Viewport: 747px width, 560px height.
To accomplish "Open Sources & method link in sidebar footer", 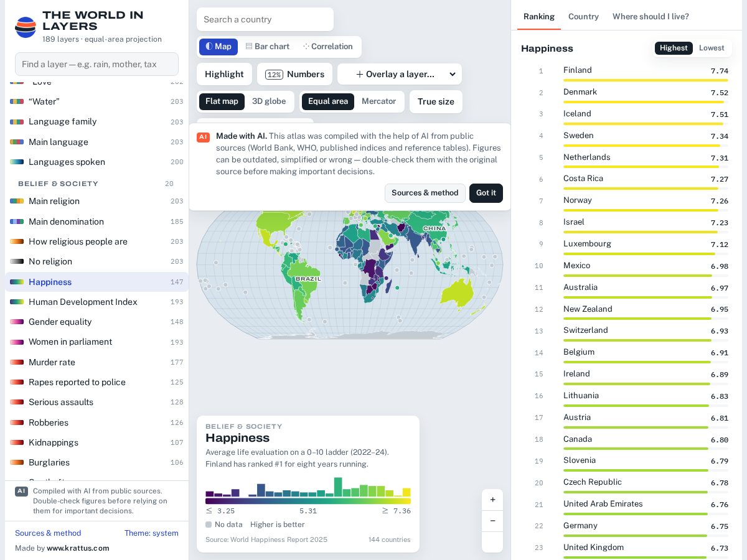I will point(48,533).
